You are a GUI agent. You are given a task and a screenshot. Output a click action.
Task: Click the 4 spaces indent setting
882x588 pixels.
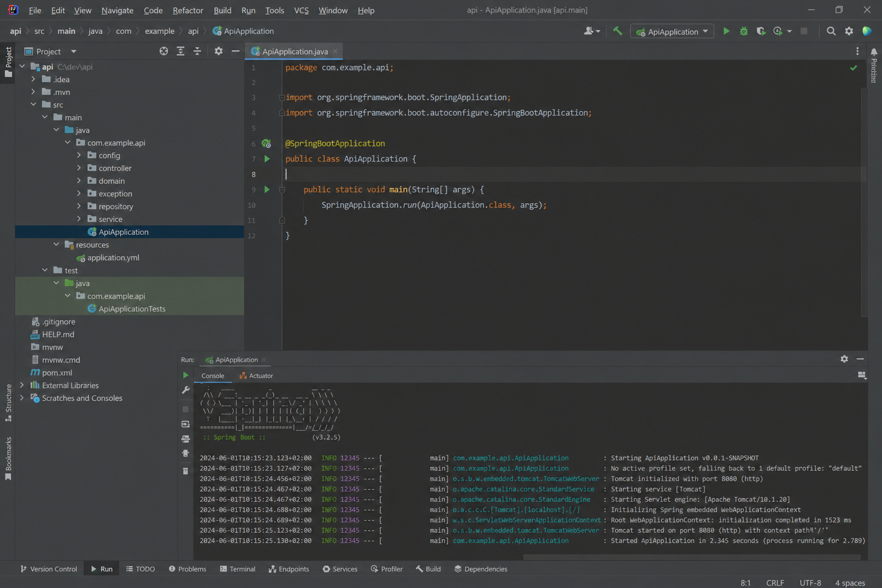coord(850,583)
